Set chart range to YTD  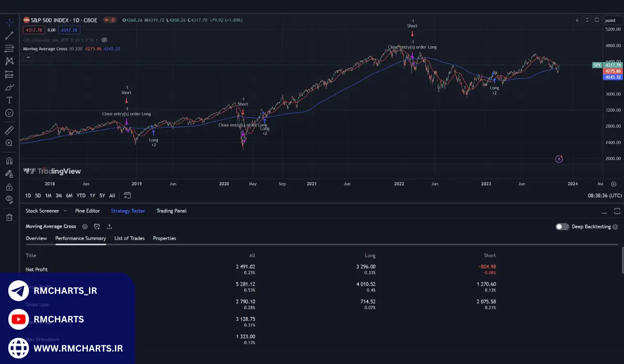(81, 196)
